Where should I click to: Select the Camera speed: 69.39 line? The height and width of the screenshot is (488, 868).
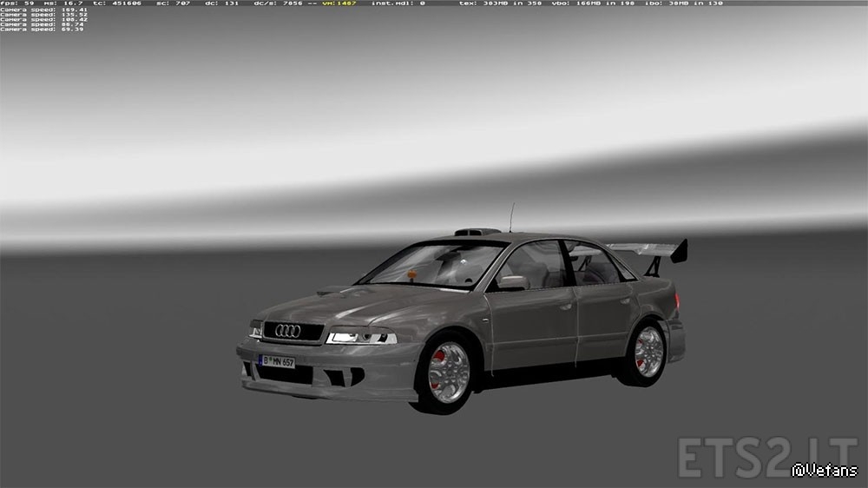(42, 29)
